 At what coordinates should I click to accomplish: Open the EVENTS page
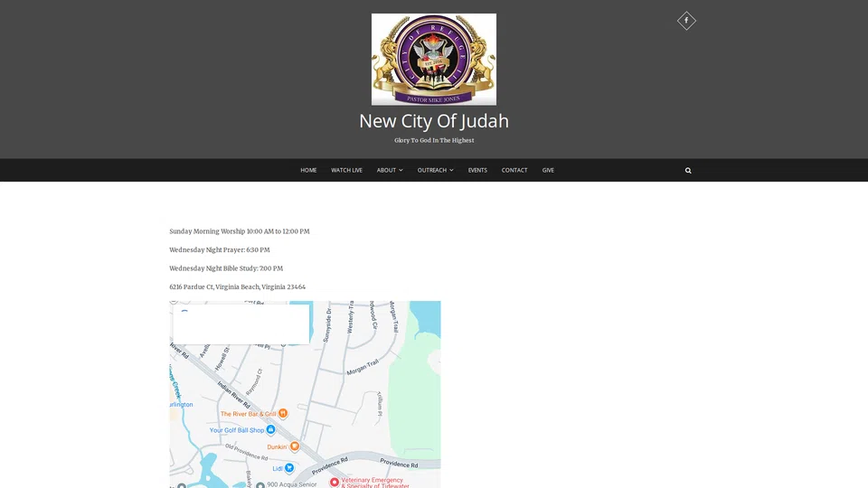click(477, 171)
